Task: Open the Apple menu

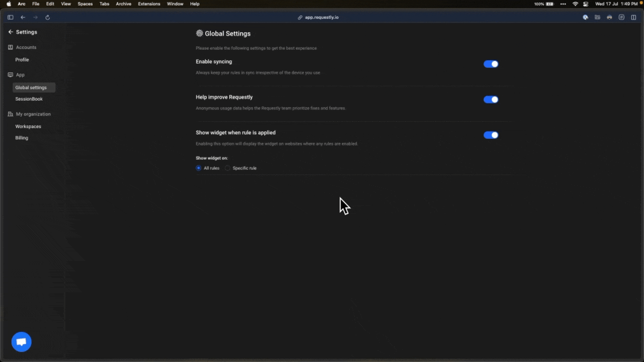Action: pyautogui.click(x=9, y=4)
